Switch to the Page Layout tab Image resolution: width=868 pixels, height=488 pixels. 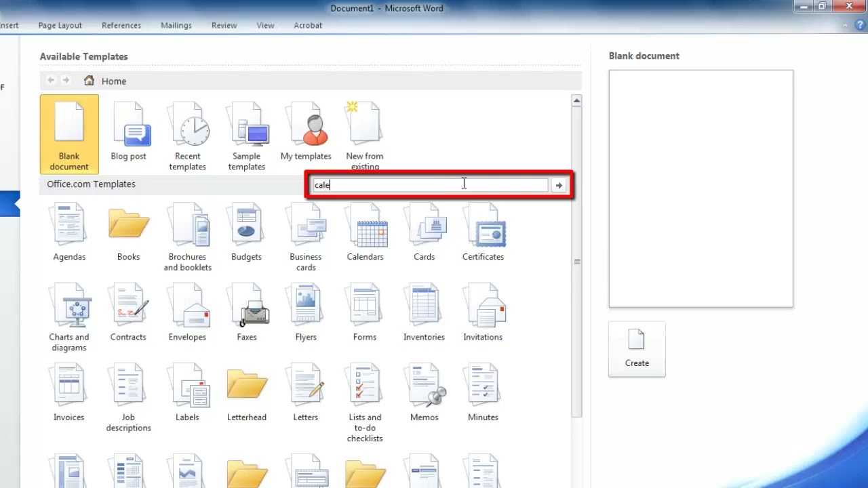(x=60, y=26)
